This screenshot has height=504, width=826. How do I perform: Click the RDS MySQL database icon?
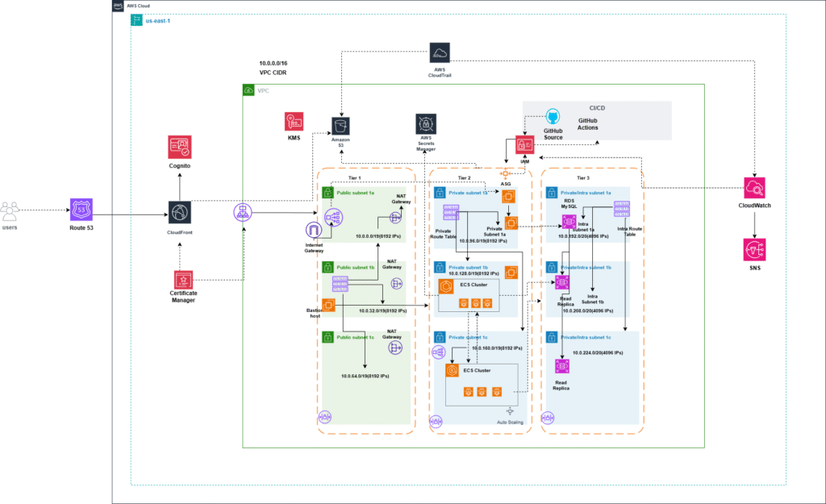click(x=569, y=221)
